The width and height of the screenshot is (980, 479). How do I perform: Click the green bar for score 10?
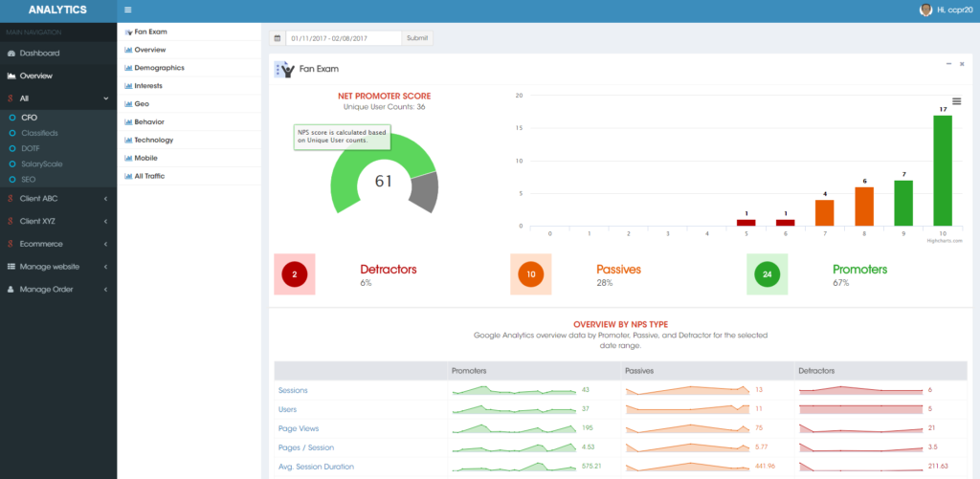pos(943,170)
